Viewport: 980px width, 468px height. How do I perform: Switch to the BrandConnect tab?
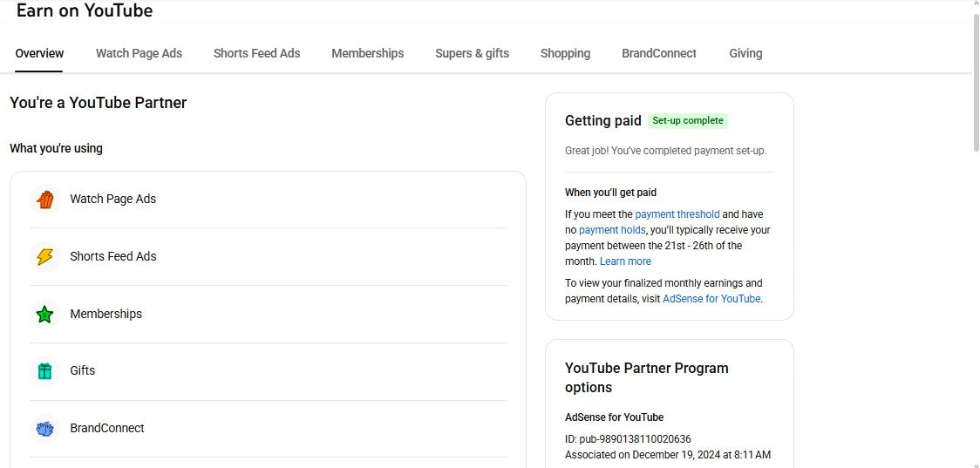point(658,53)
